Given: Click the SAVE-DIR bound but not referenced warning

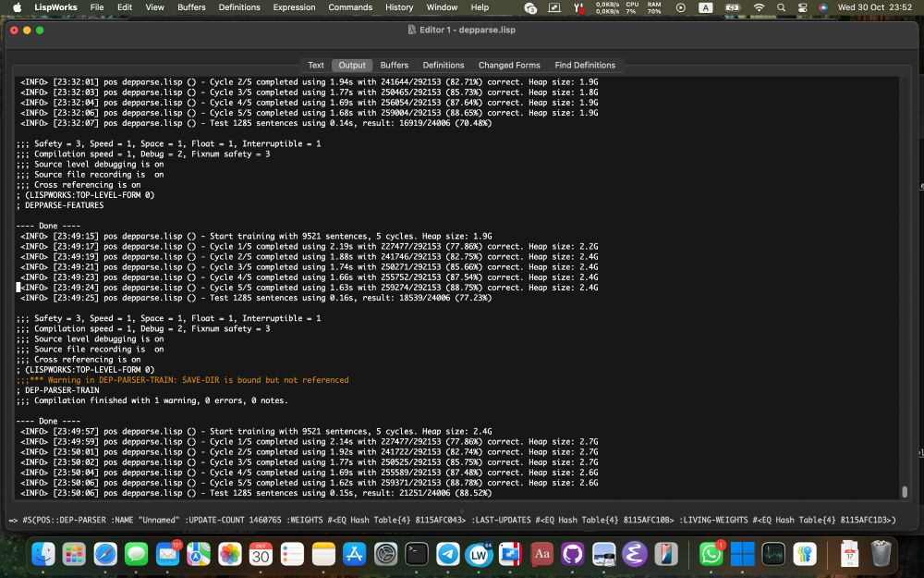Looking at the screenshot, I should 183,380.
